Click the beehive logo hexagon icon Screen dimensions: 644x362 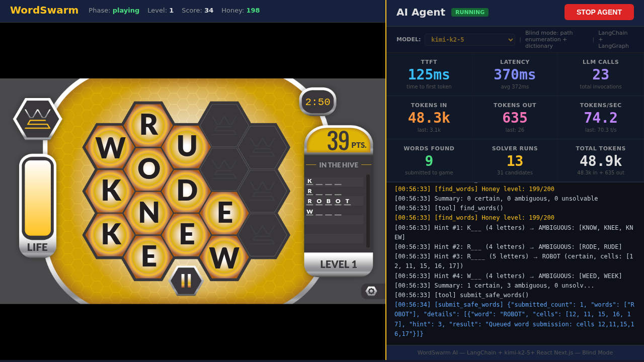38,119
